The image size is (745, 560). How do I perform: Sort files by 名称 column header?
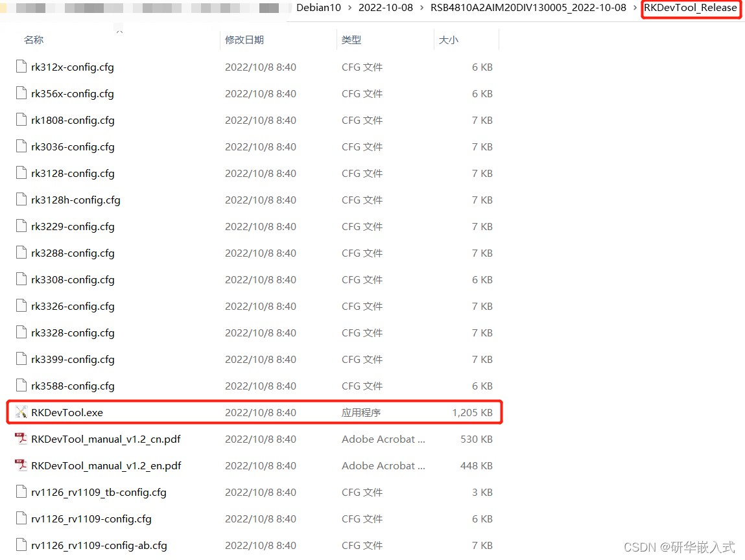tap(34, 40)
